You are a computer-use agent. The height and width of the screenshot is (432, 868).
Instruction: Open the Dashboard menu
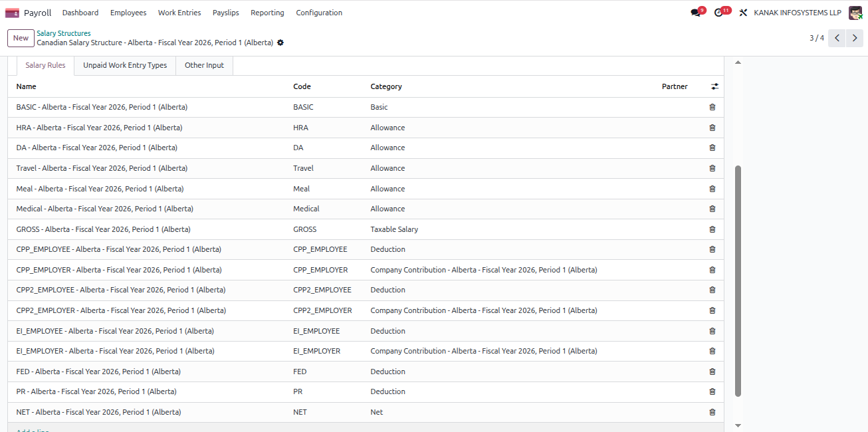[80, 13]
